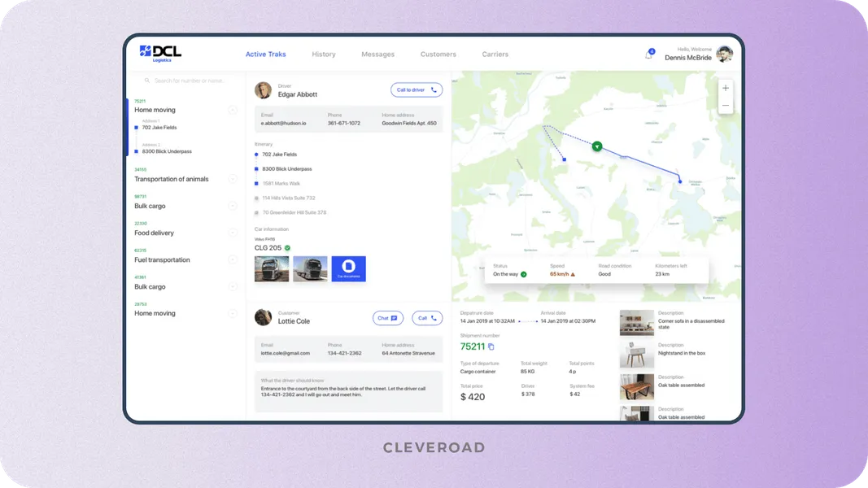Go to the Carriers tab
The height and width of the screenshot is (488, 868).
pyautogui.click(x=495, y=54)
